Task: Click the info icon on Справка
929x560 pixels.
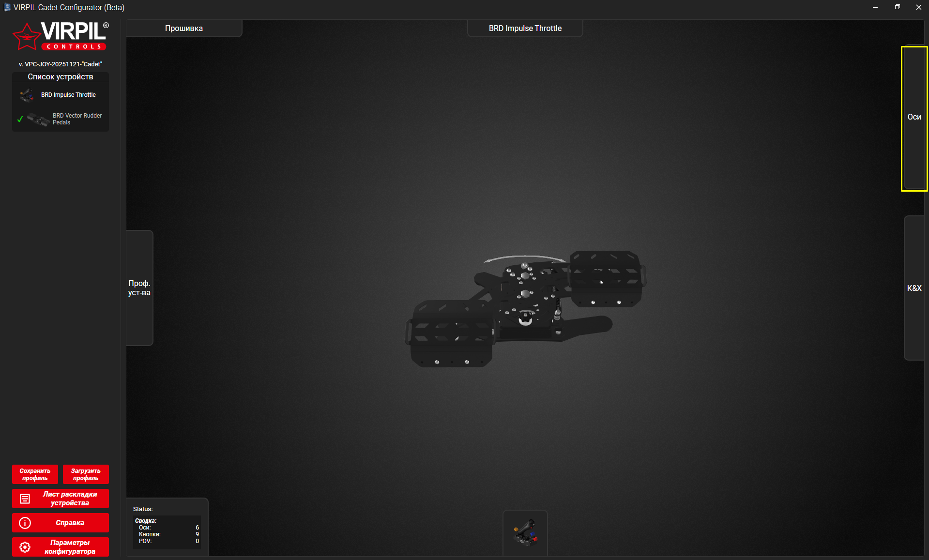Action: (25, 523)
